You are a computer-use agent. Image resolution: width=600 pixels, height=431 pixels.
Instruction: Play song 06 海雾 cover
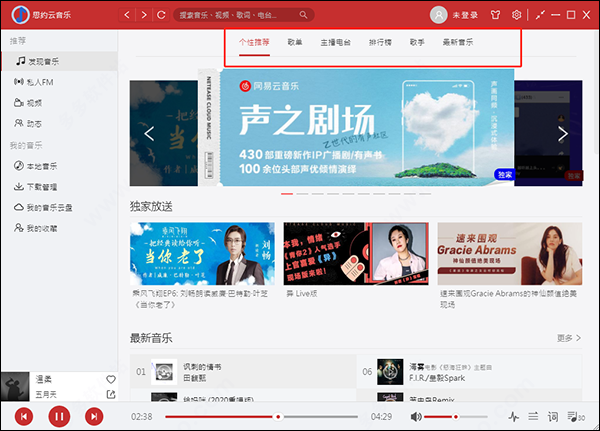click(390, 372)
